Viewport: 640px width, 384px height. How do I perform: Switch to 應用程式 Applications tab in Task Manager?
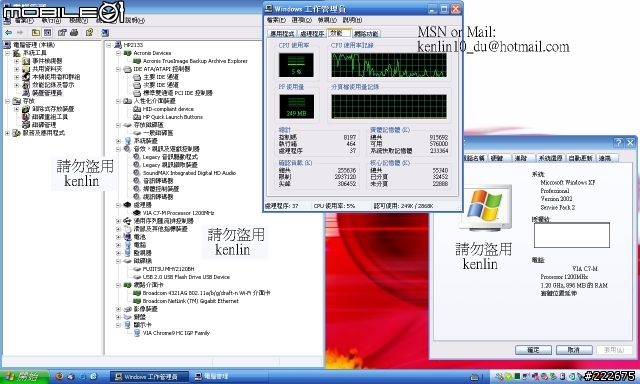coord(282,33)
